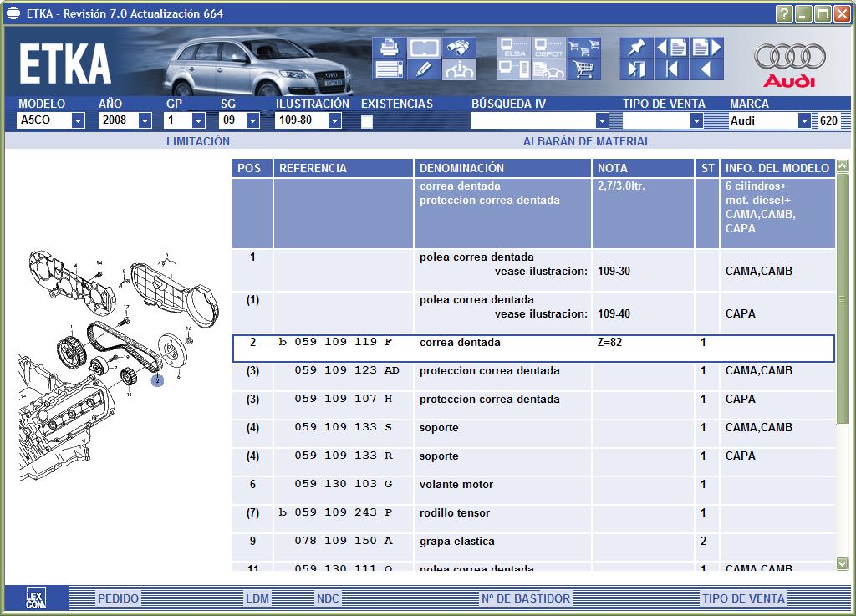Click the 620 field next to MARCA

[x=828, y=120]
